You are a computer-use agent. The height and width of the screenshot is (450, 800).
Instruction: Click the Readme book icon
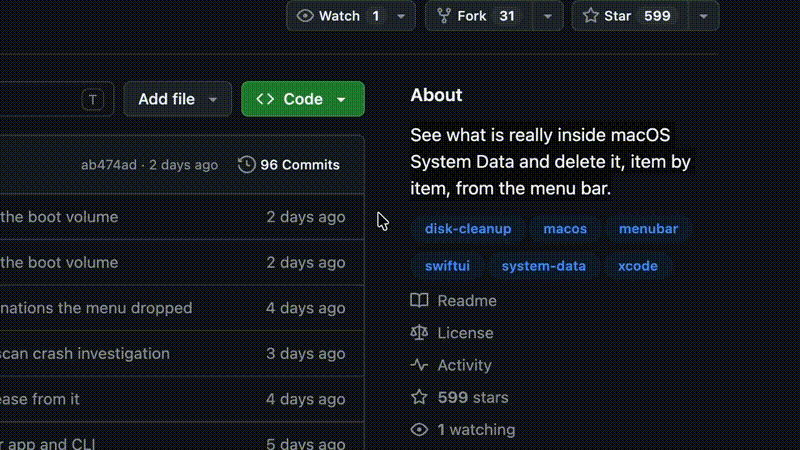point(419,301)
